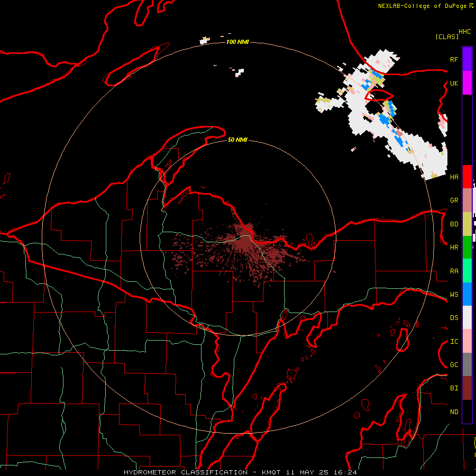Click the RA legend label

[454, 271]
